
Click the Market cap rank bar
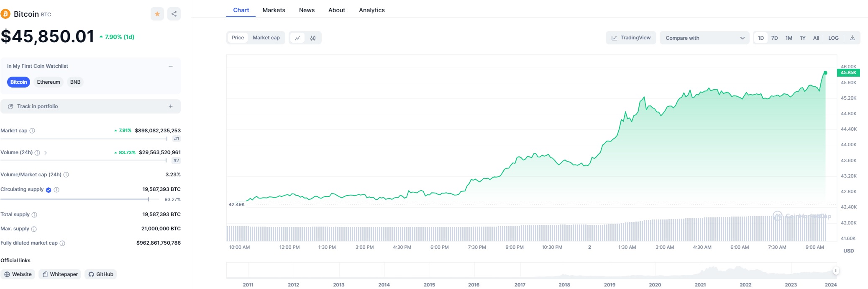(x=84, y=139)
